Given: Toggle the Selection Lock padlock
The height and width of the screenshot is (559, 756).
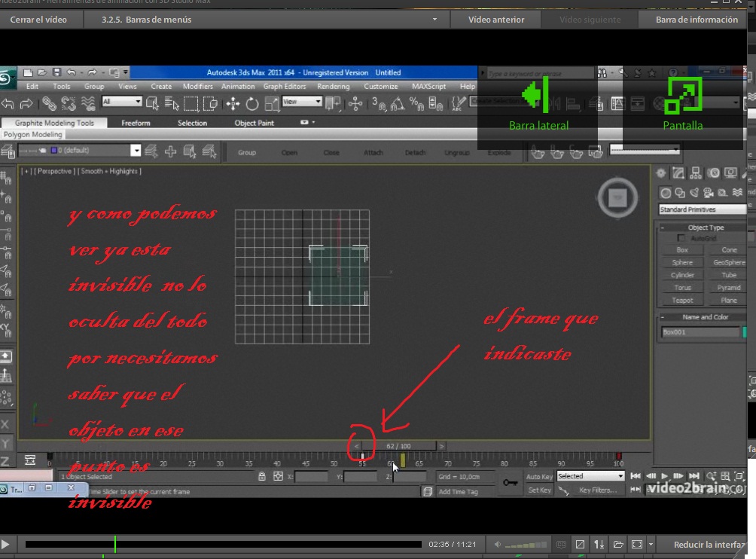Looking at the screenshot, I should (262, 477).
